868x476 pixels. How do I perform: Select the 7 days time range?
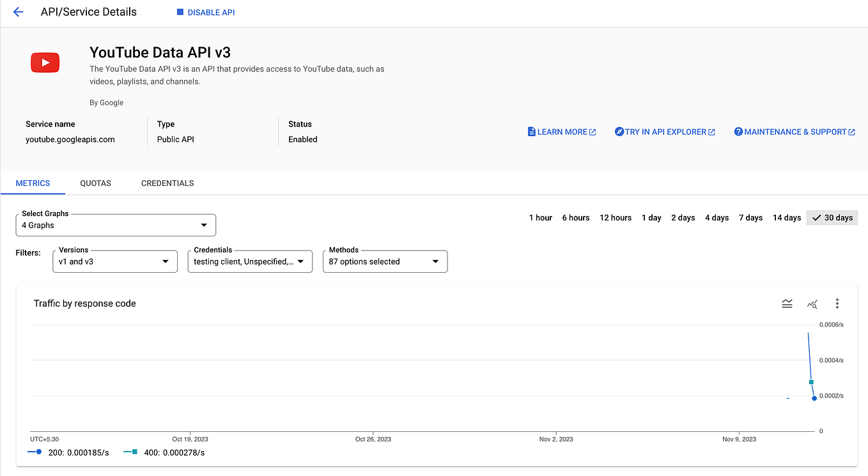pyautogui.click(x=750, y=217)
